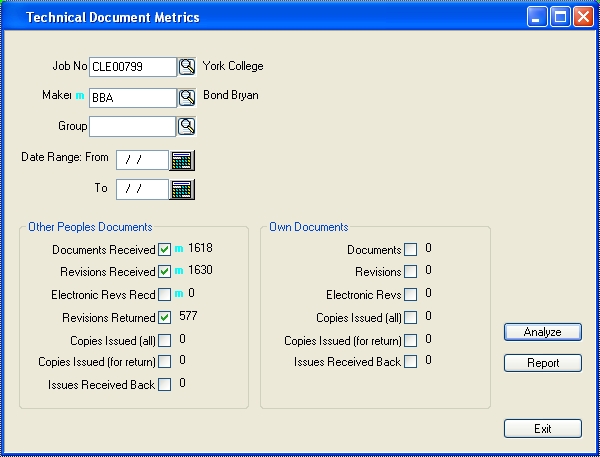Enable Own Documents' Documents checkbox
Screen dimensions: 600x457
click(x=411, y=250)
